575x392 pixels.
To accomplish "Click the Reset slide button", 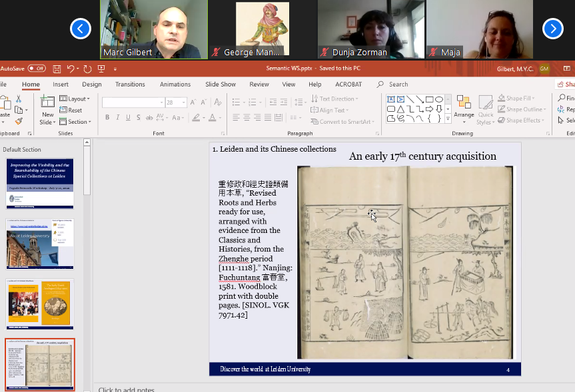I will point(71,110).
